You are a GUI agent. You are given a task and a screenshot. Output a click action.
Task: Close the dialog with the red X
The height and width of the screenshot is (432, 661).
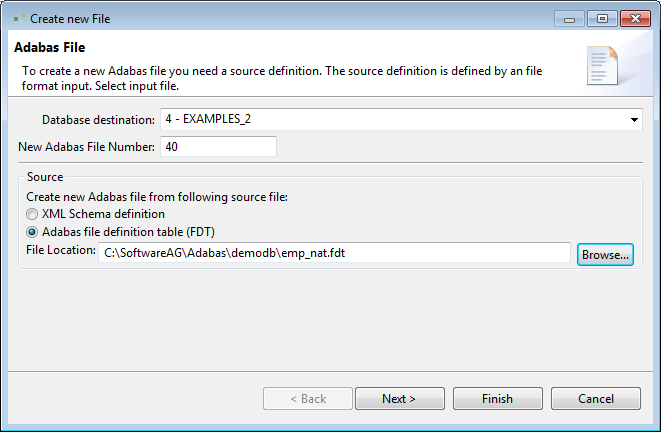click(632, 17)
